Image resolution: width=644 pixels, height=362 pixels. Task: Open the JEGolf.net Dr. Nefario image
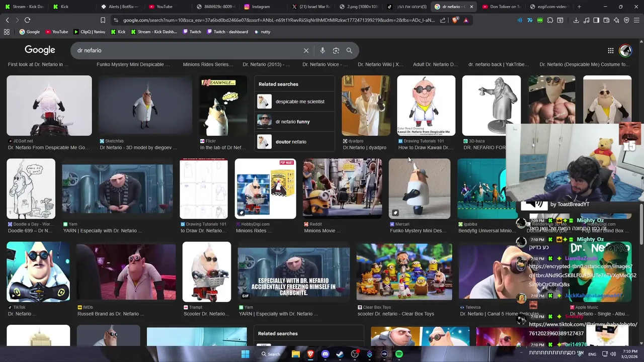tap(49, 106)
